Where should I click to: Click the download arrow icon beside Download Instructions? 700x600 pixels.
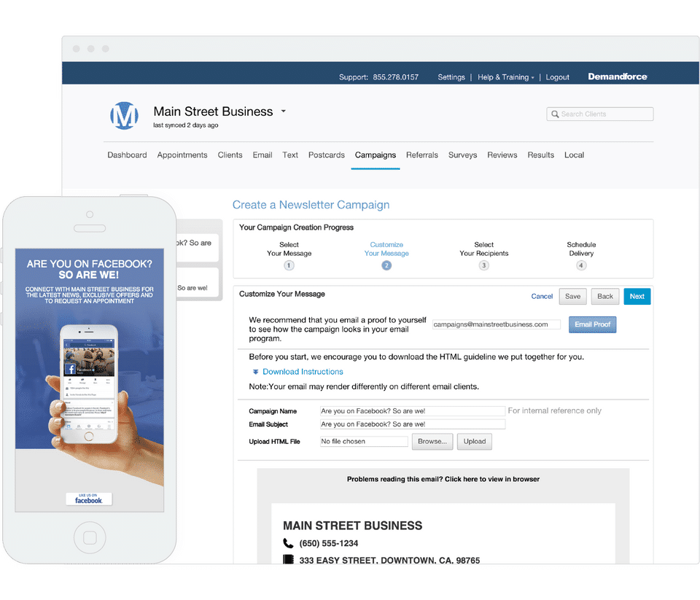coord(255,372)
